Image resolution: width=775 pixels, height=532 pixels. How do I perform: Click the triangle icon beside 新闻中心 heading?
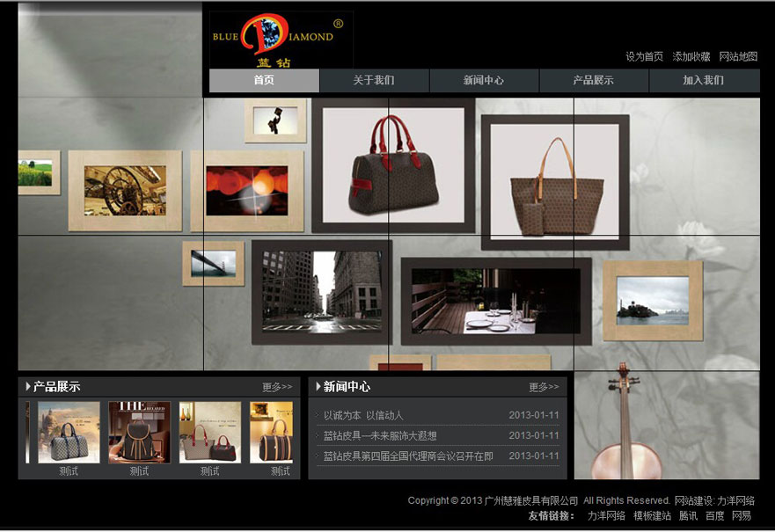pyautogui.click(x=318, y=386)
